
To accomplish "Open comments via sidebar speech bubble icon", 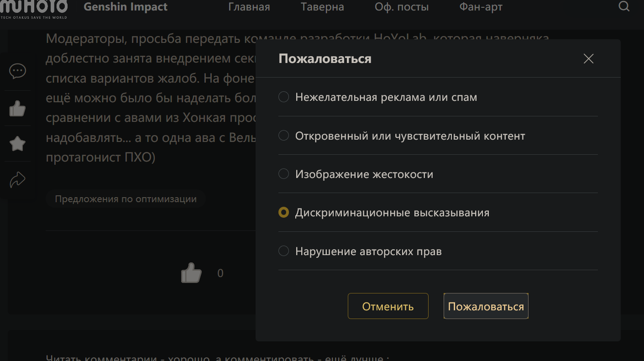I will point(17,71).
